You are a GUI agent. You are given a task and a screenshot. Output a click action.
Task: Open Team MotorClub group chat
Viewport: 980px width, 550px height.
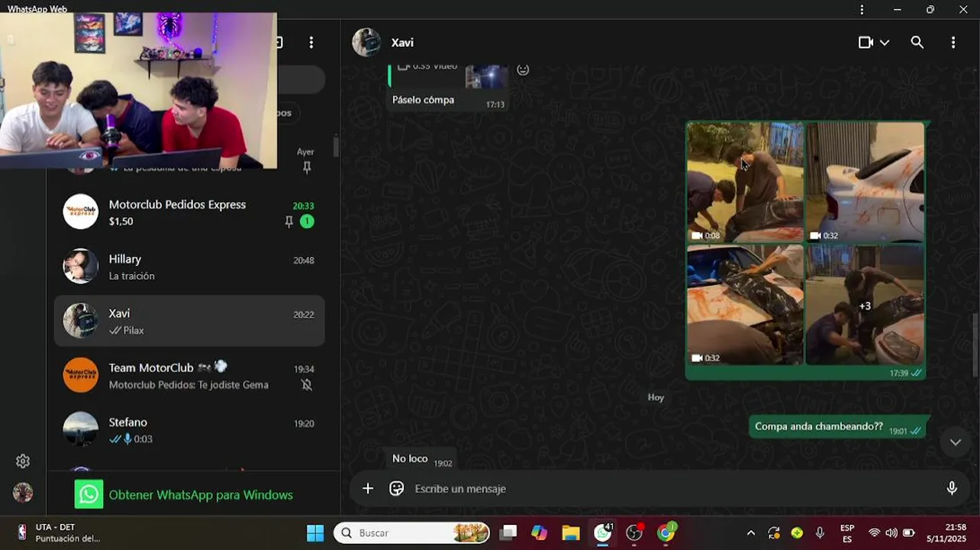(189, 375)
